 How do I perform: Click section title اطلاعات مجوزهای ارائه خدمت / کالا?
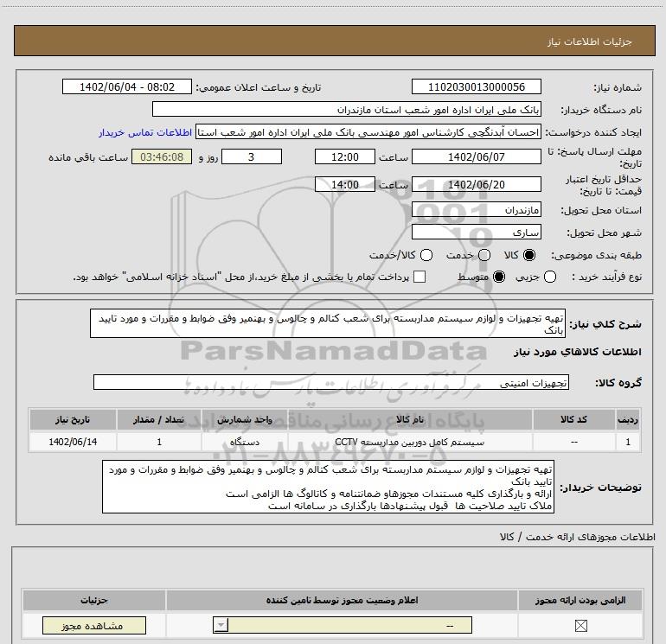click(577, 537)
